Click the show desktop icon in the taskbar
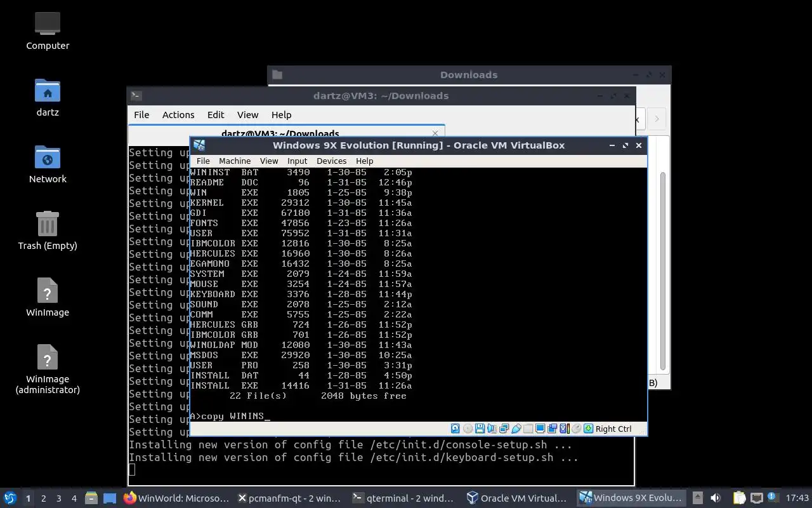The image size is (812, 508). pyautogui.click(x=110, y=498)
